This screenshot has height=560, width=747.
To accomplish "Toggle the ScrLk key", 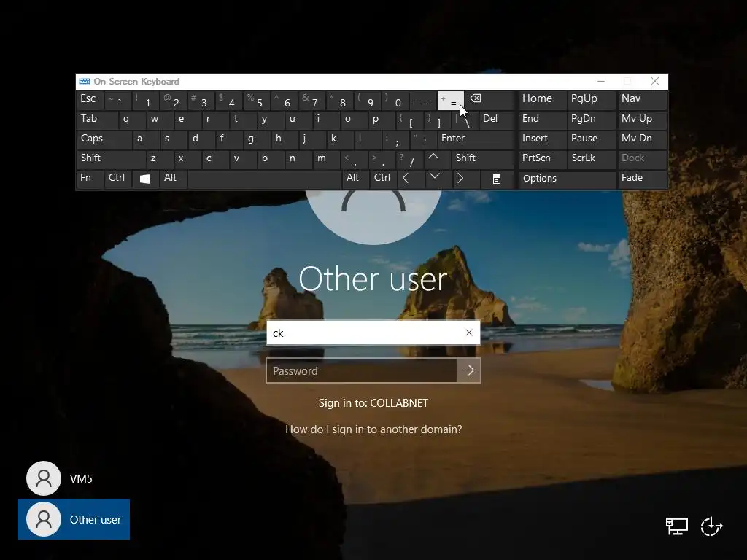I will point(591,158).
